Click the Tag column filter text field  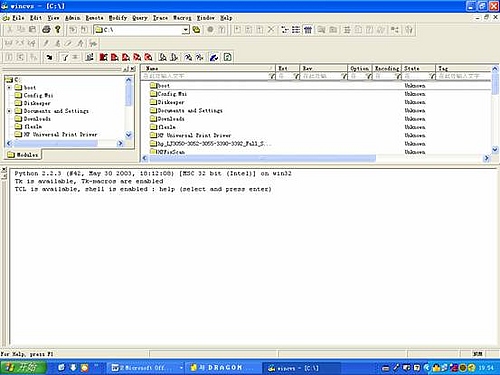(x=463, y=76)
